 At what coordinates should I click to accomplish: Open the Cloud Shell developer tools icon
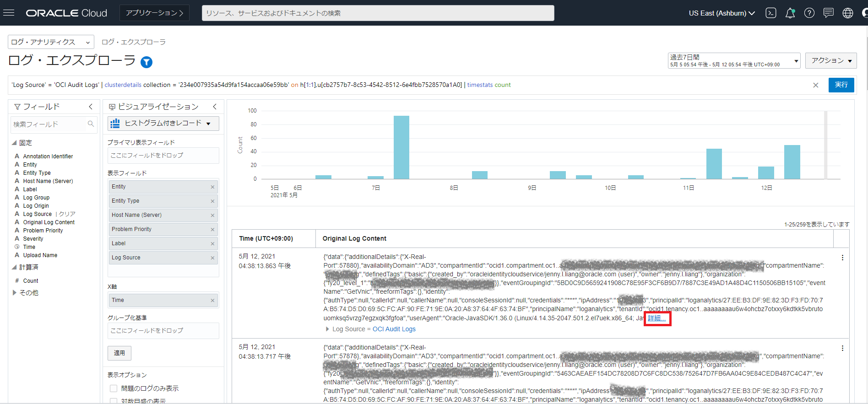[771, 13]
